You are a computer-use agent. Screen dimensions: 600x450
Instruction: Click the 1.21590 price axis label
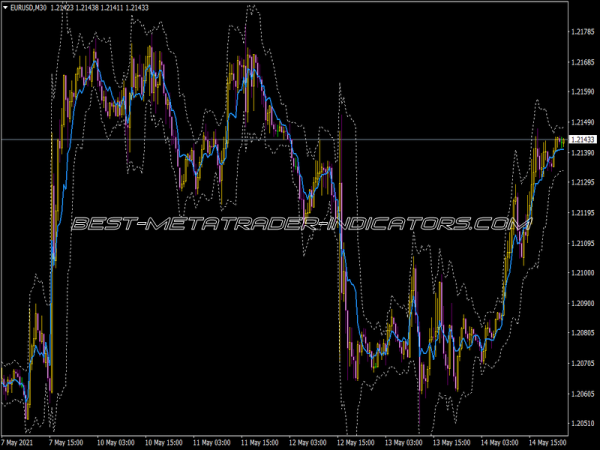coord(583,91)
